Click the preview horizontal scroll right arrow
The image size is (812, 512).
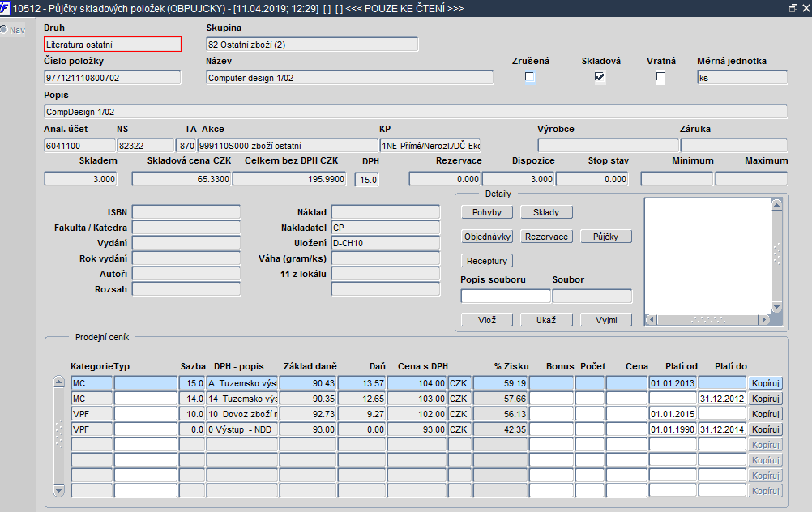(764, 320)
